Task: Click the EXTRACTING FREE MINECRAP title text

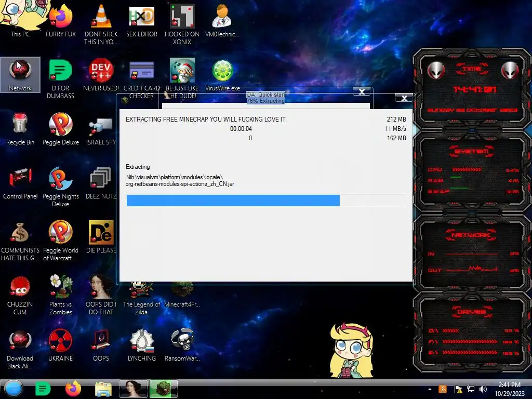Action: click(206, 119)
